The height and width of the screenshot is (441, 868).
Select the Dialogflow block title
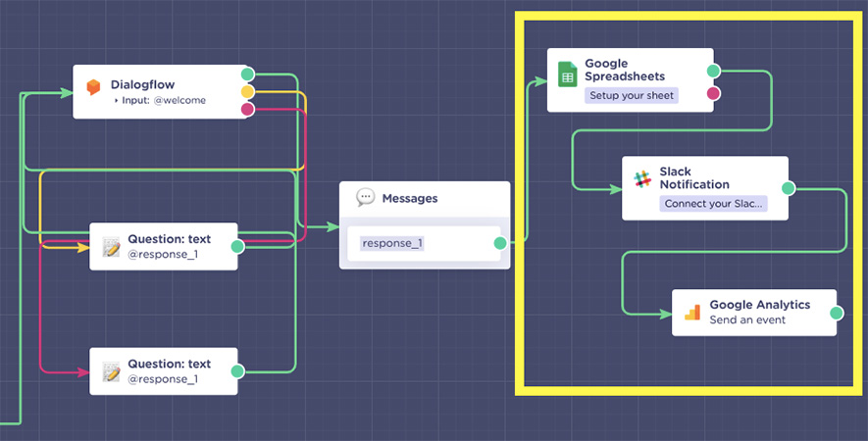click(x=143, y=84)
